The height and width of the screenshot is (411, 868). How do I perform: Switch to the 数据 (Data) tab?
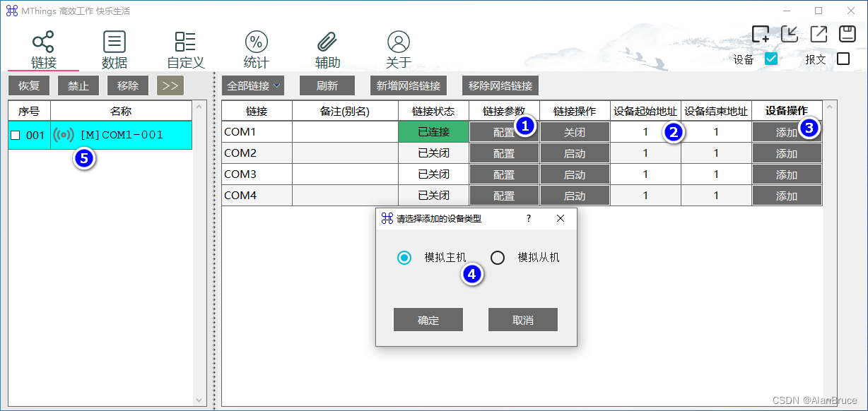point(115,42)
